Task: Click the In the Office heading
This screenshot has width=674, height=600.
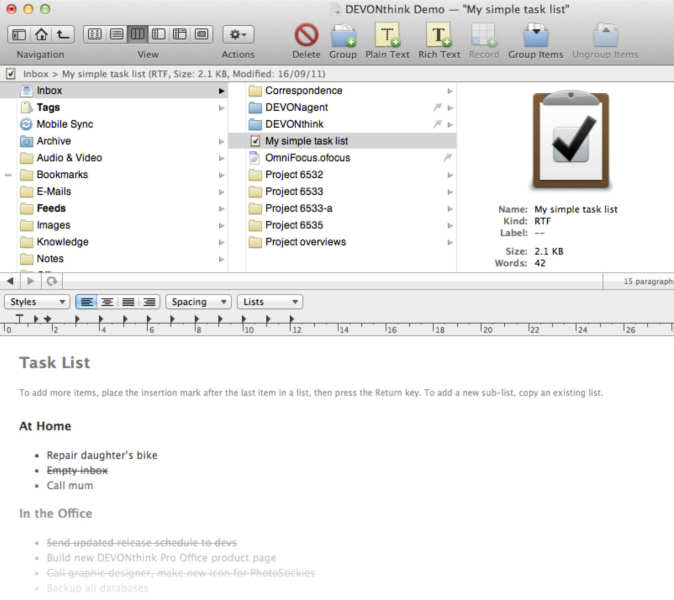Action: click(x=55, y=514)
